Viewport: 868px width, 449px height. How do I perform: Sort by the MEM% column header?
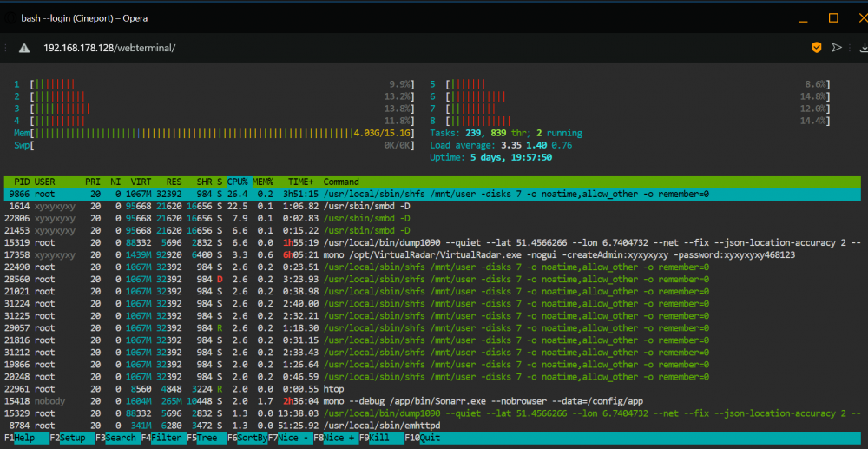[x=264, y=182]
